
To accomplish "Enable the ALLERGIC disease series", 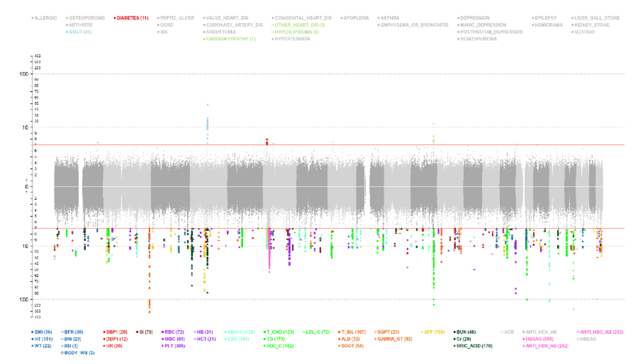I will point(45,18).
